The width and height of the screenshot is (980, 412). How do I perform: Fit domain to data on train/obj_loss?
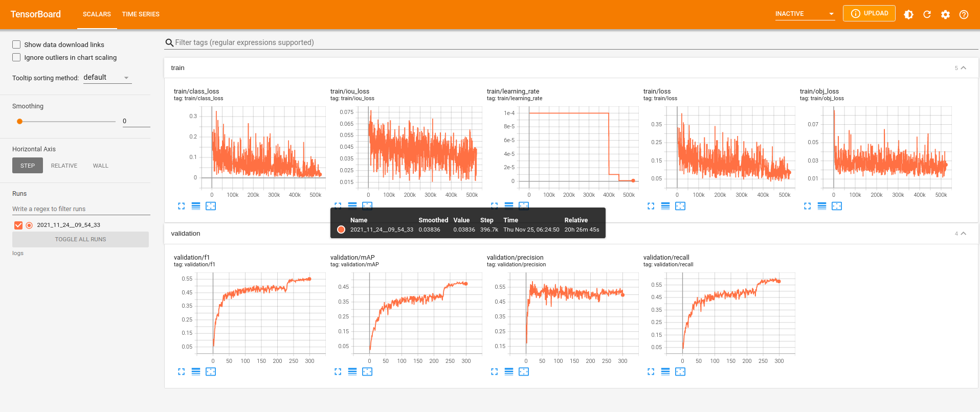click(837, 206)
